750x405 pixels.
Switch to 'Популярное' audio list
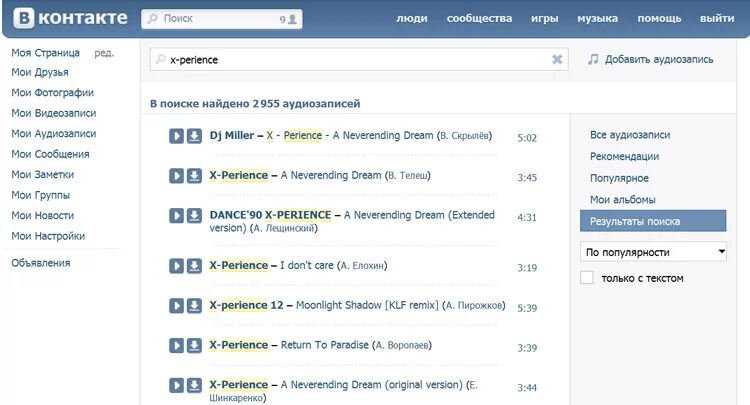click(619, 178)
